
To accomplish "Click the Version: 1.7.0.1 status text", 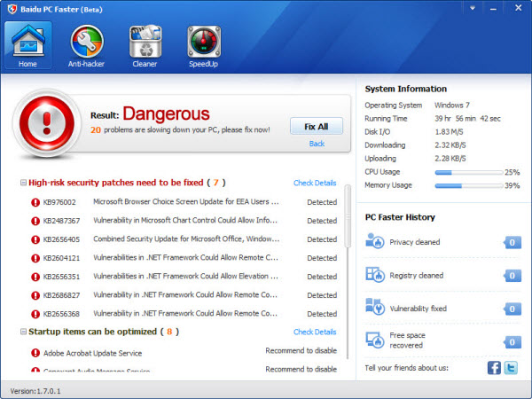I will [35, 391].
